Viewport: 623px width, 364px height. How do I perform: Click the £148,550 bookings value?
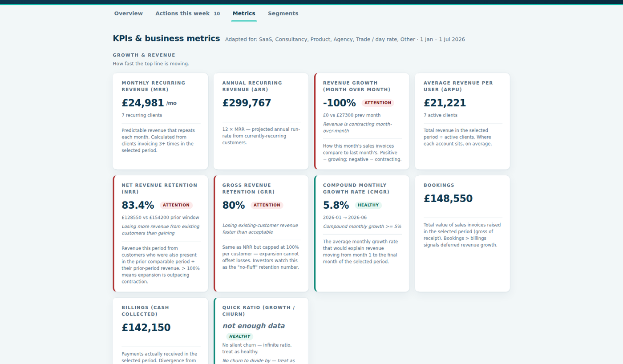[448, 198]
